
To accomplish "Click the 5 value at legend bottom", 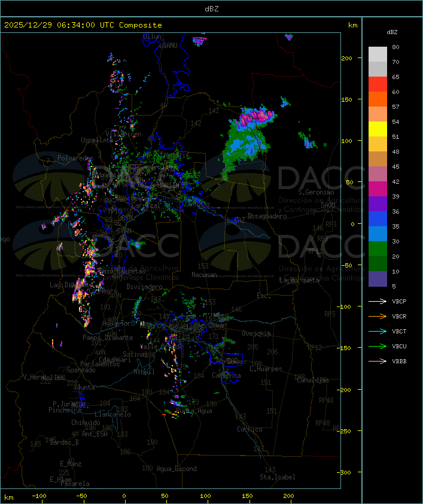I will pyautogui.click(x=394, y=286).
